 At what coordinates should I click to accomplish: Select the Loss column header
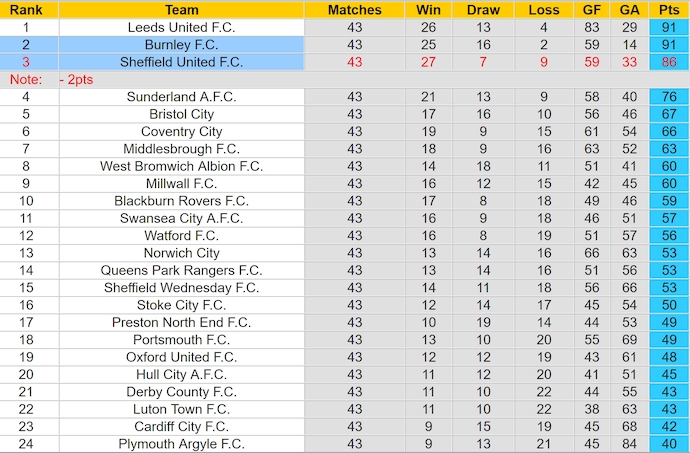(x=543, y=10)
